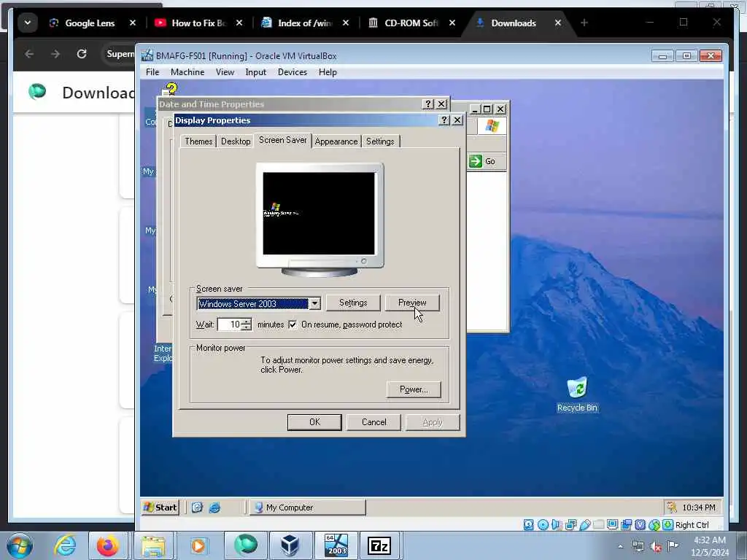Click screen saver preview monitor image
Image resolution: width=747 pixels, height=560 pixels.
(320, 220)
